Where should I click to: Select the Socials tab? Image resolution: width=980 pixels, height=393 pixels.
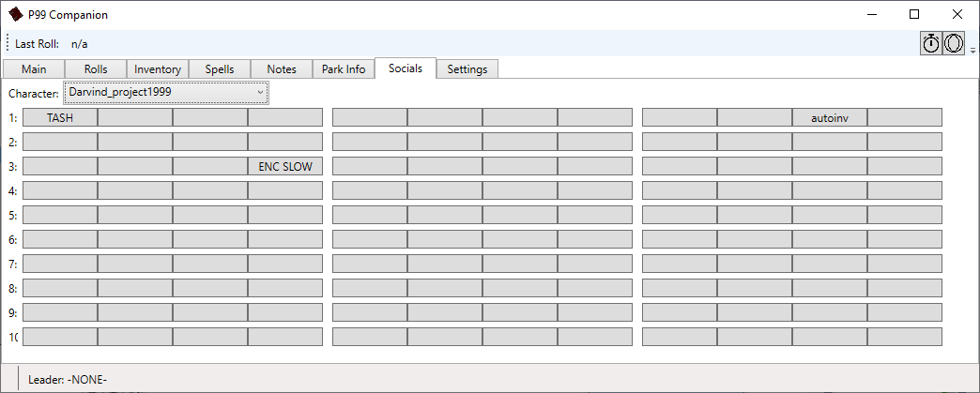click(x=405, y=68)
